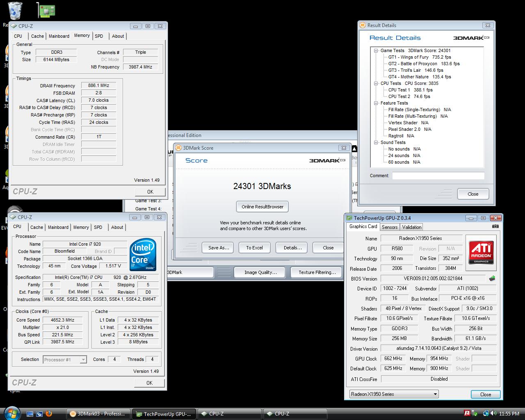Collapse the Sound Tests tree node
Viewport: 525px width, 420px height.
tap(376, 142)
